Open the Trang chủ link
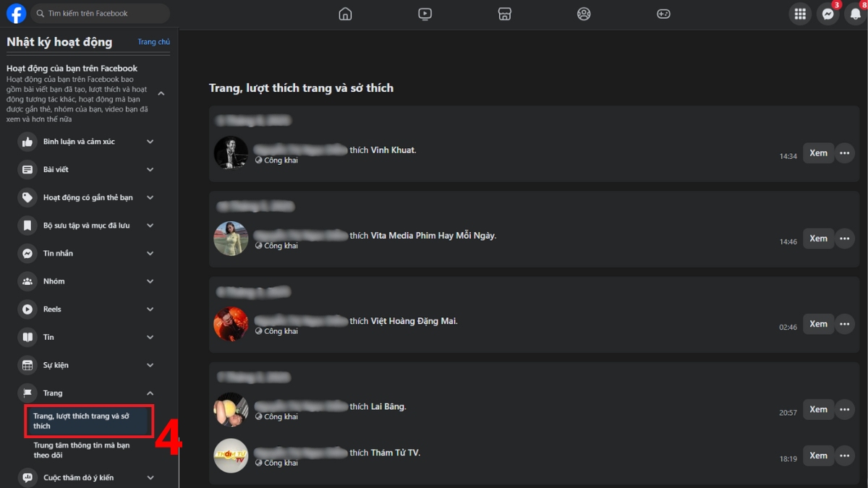 (154, 42)
